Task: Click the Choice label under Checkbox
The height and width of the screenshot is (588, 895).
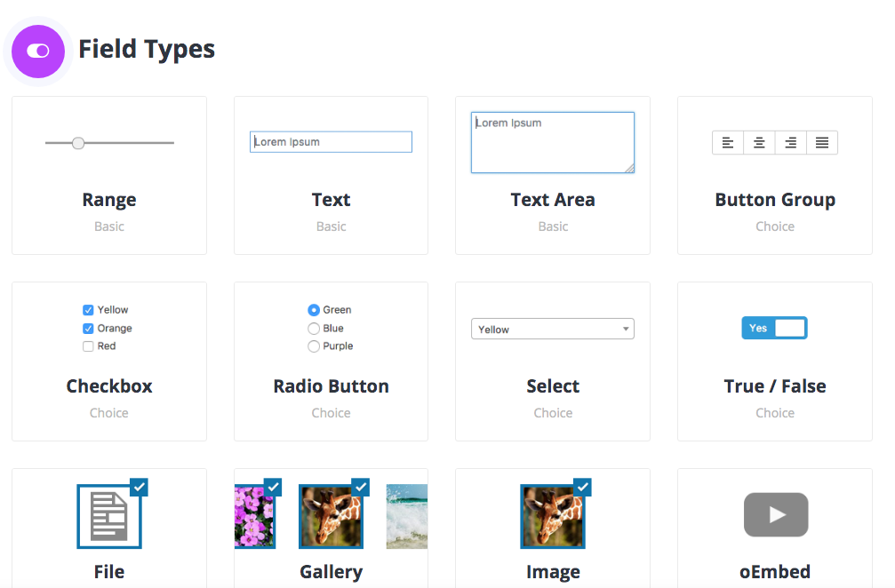Action: pos(109,413)
